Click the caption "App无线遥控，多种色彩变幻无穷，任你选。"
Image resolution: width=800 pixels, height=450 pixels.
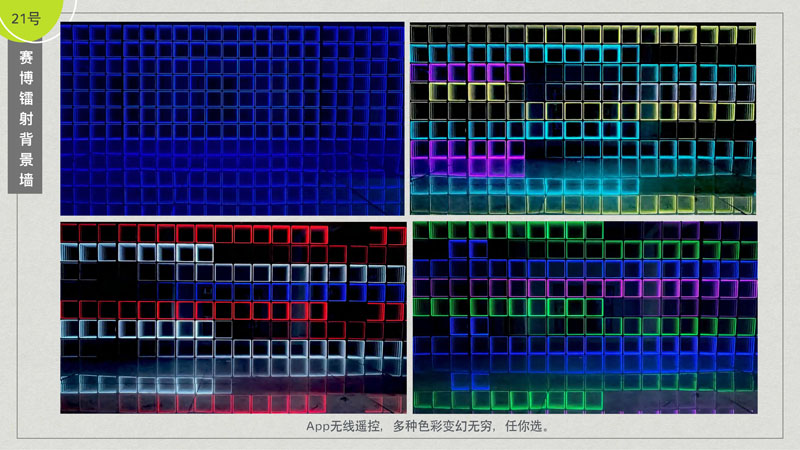click(428, 426)
